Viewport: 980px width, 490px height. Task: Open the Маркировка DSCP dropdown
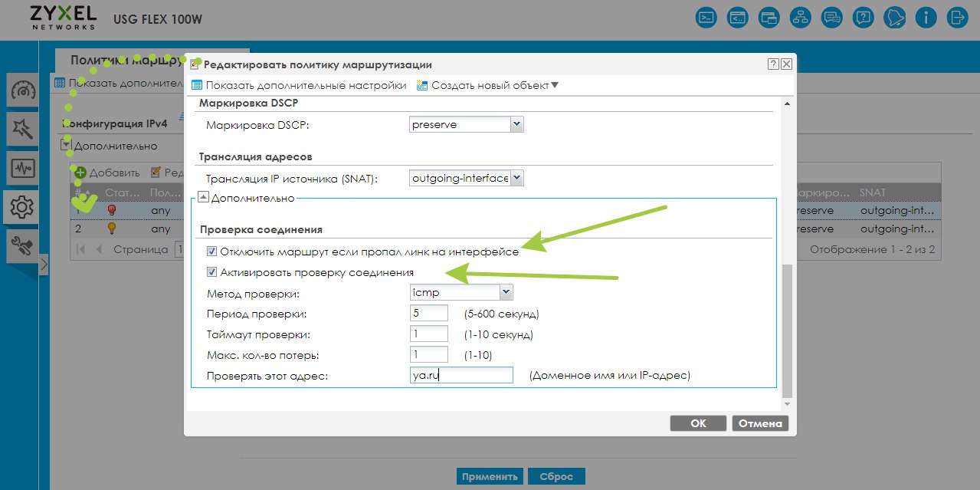[x=516, y=124]
